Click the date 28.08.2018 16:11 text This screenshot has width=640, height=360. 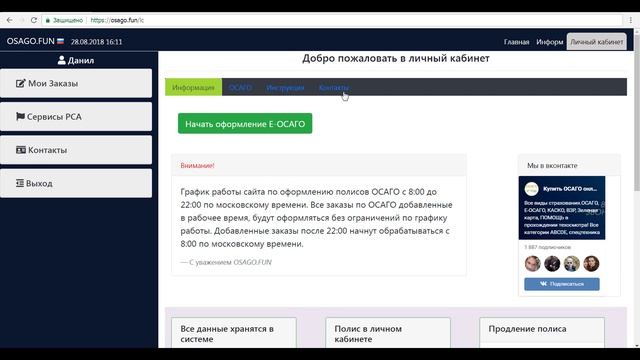(x=96, y=42)
